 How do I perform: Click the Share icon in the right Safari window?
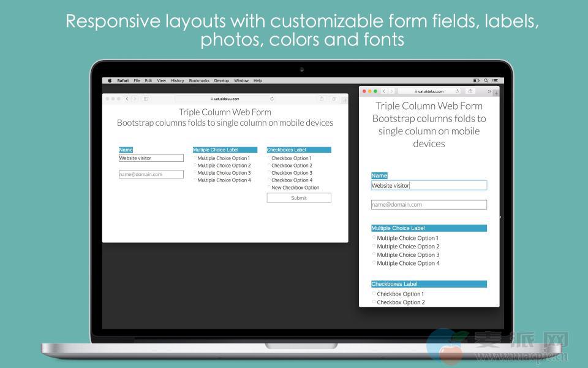tap(470, 91)
